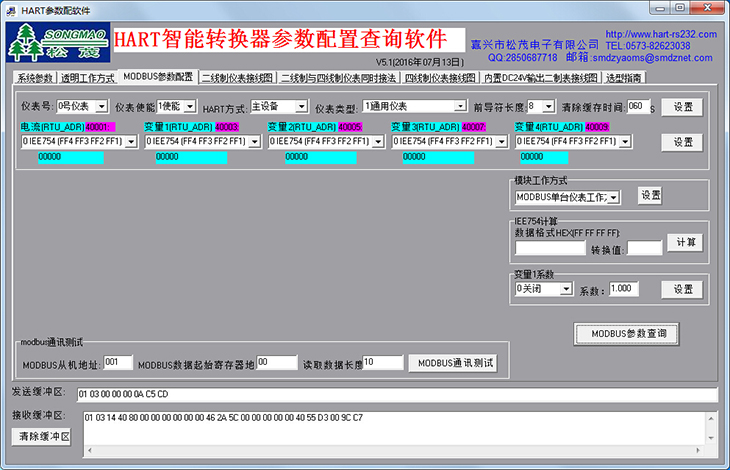Viewport: 730px width, 470px height.
Task: Expand the 前导符长度 dropdown
Action: pos(548,106)
